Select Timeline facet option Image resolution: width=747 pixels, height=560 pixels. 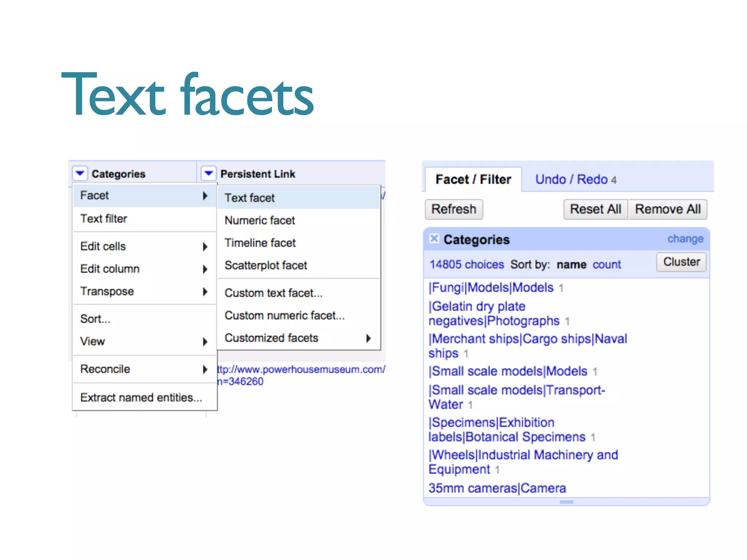299,243
